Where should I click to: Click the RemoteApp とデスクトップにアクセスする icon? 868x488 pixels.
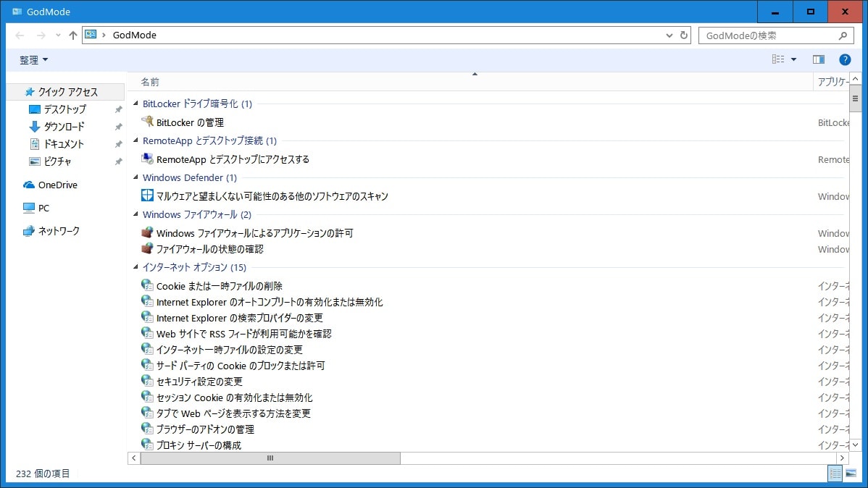(x=147, y=159)
